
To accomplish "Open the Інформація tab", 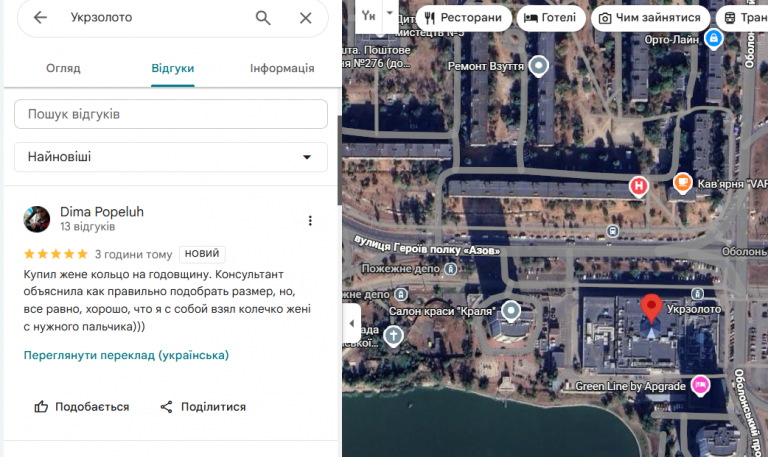I will 282,68.
